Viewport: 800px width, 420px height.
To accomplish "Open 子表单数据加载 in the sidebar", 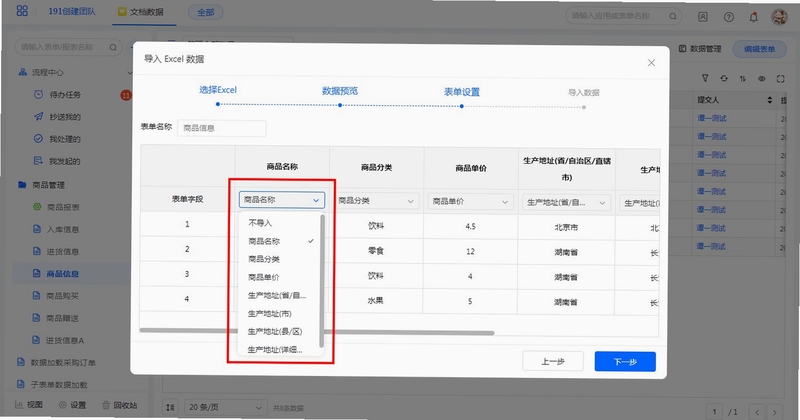I will tap(59, 385).
